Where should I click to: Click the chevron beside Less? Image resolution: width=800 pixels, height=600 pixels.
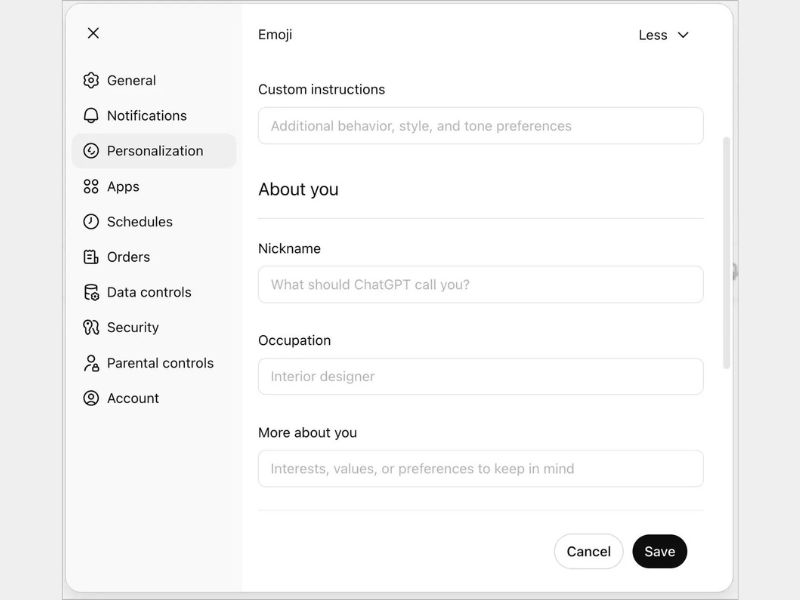click(x=684, y=35)
